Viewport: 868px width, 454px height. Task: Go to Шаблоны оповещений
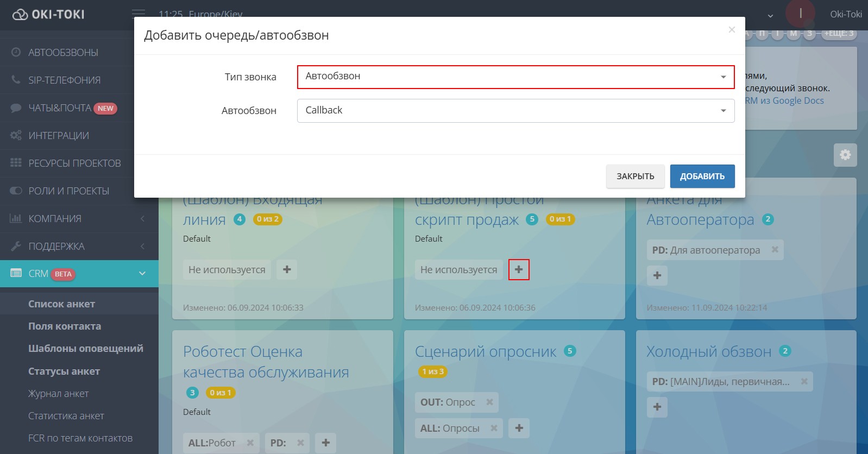pos(86,349)
